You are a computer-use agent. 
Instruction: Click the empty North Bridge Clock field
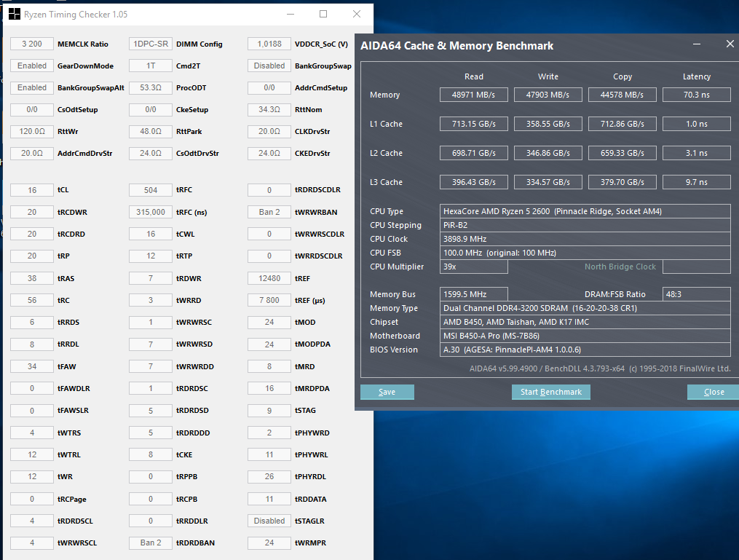point(697,267)
